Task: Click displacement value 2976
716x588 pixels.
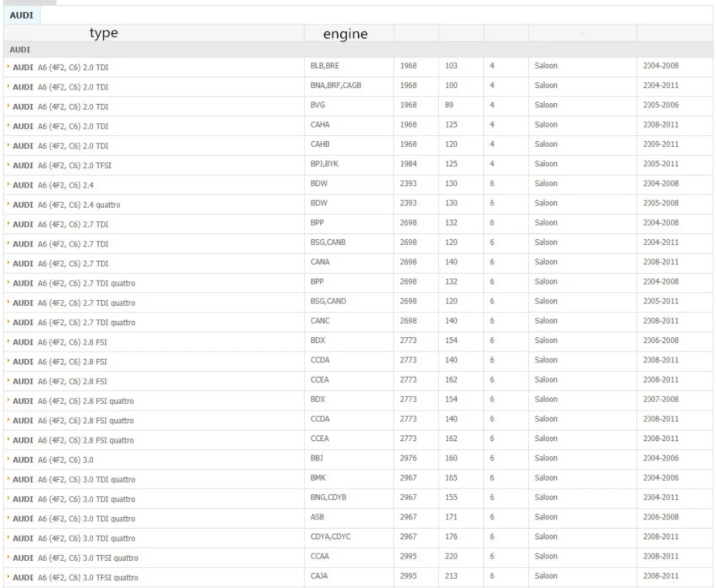Action: pos(408,458)
